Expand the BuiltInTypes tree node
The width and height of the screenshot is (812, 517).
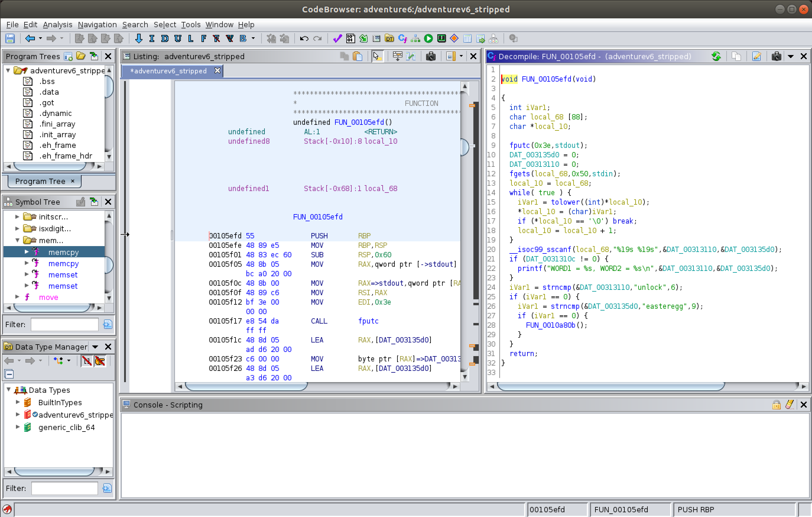click(18, 402)
